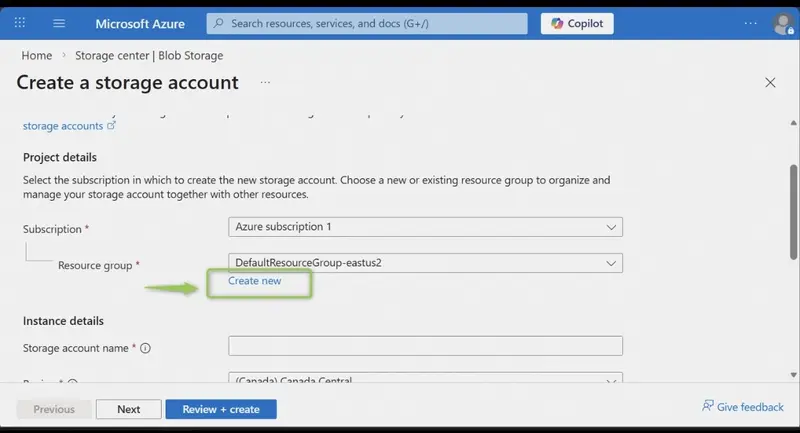Viewport: 800px width, 433px height.
Task: Click the scrollbar down arrow
Action: (793, 375)
